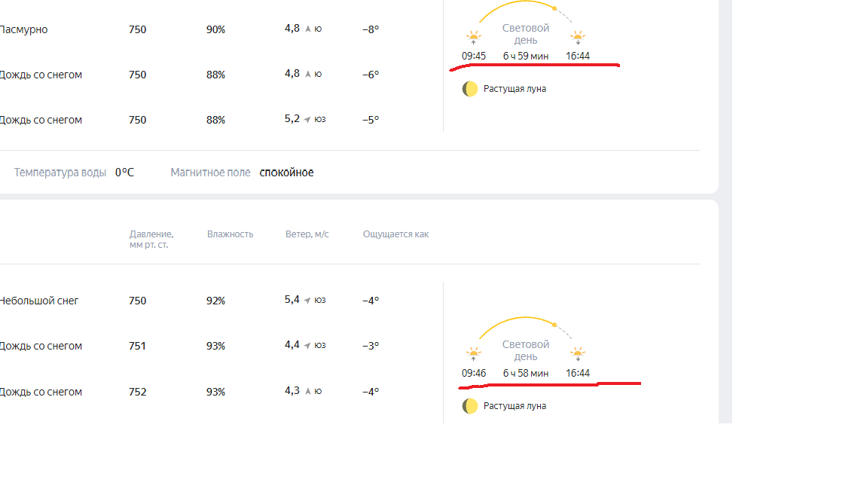The image size is (855, 504).
Task: Click the Температура воды label
Action: (x=60, y=173)
